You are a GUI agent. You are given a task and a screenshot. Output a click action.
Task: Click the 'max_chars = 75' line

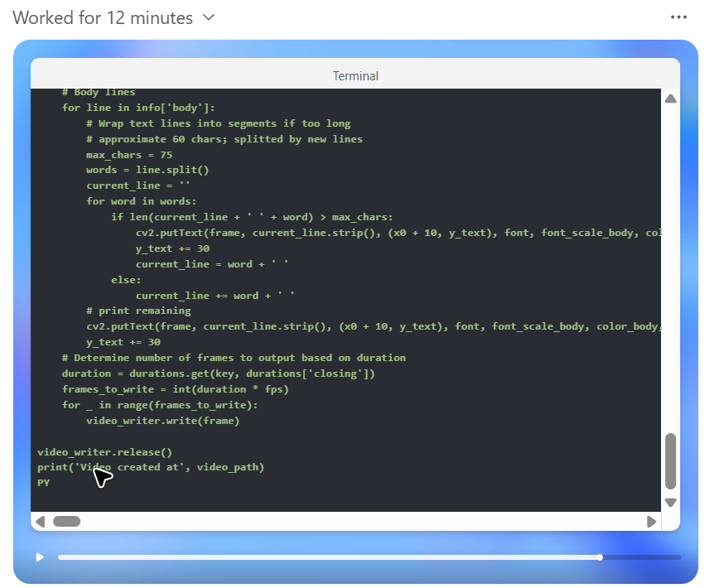[129, 155]
